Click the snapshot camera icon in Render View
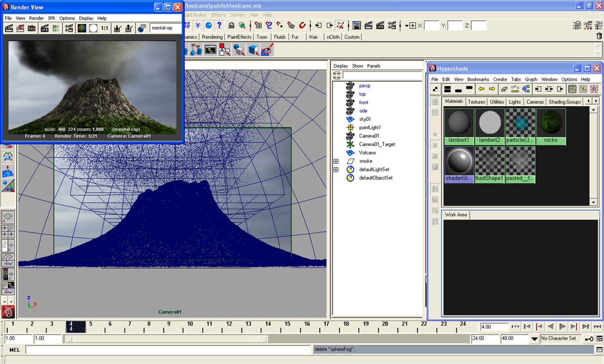604x364 pixels. [31, 28]
